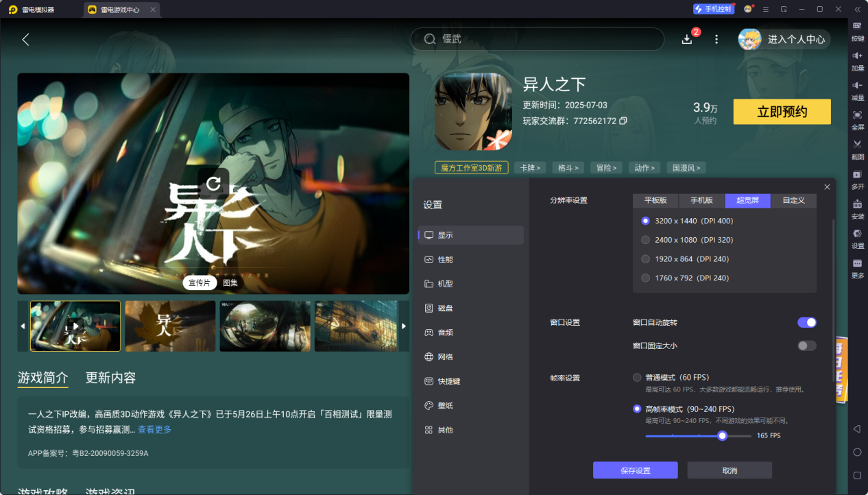Click next thumbnails right arrow
Viewport: 868px width, 495px height.
click(404, 326)
